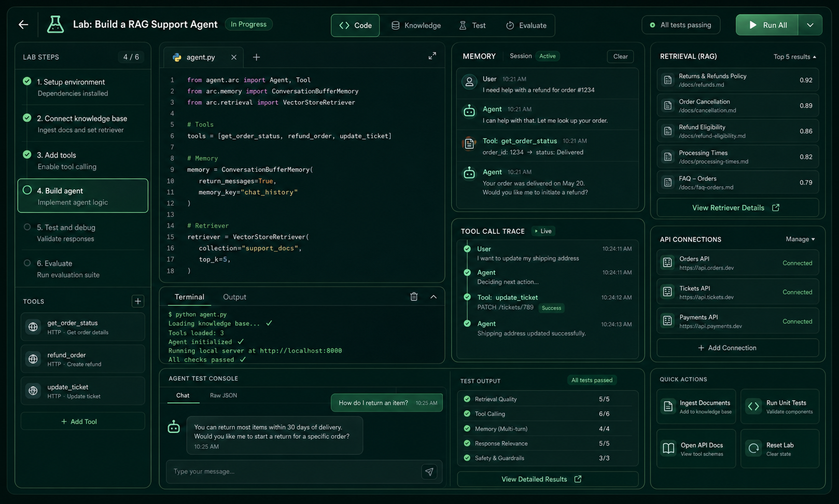This screenshot has width=839, height=504.
Task: Click the Reset Lab refresh icon
Action: (x=753, y=449)
